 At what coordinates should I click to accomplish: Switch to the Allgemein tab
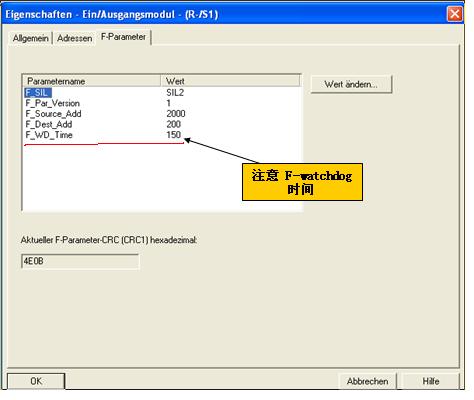coord(31,38)
